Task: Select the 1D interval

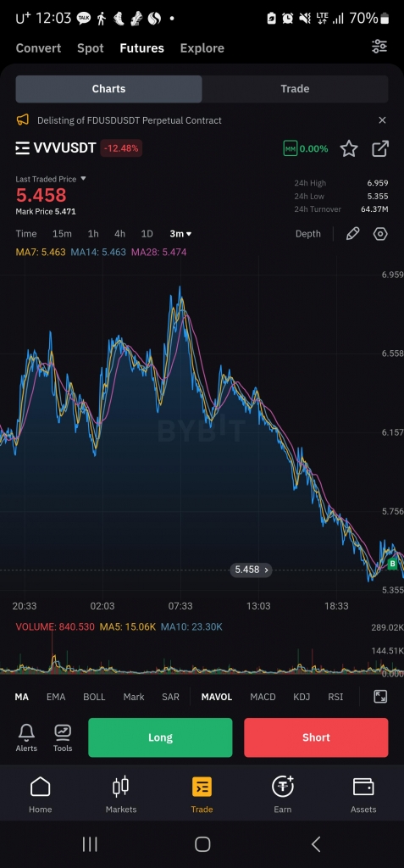Action: click(147, 234)
